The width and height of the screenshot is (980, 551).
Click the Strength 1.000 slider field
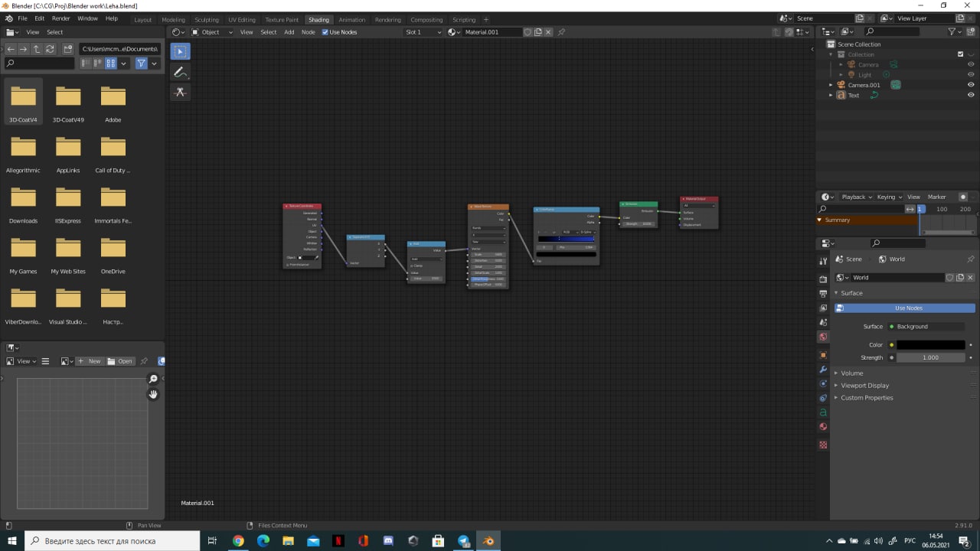click(x=931, y=357)
